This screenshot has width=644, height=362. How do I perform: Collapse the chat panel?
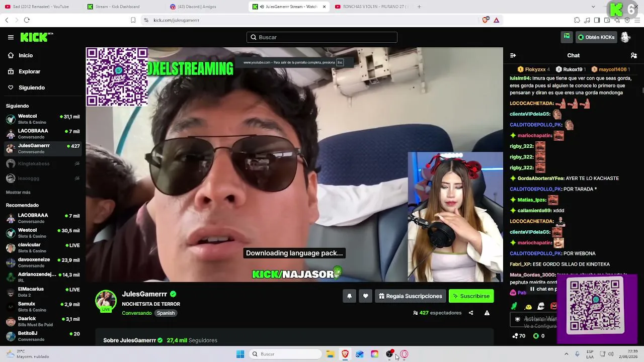click(513, 55)
